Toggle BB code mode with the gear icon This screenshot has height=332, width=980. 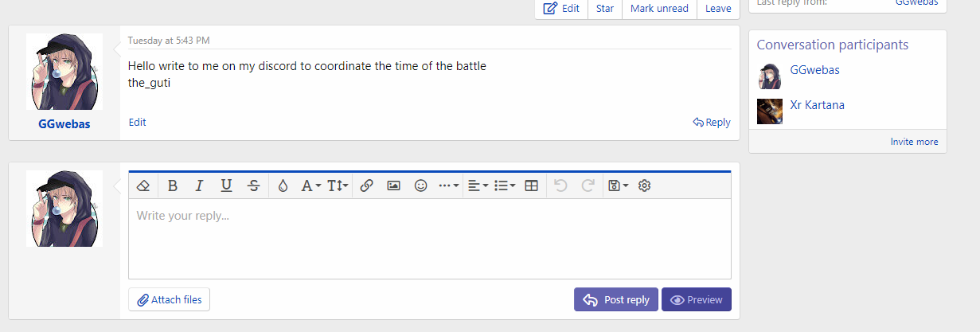645,186
